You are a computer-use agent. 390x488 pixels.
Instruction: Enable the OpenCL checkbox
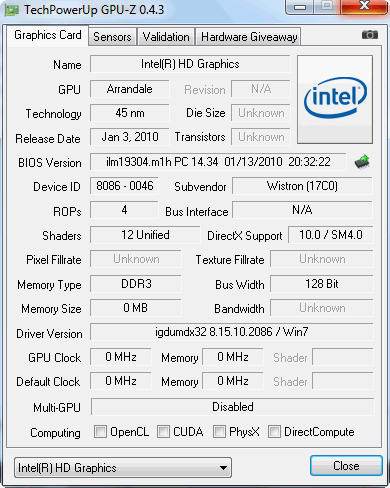pos(100,431)
